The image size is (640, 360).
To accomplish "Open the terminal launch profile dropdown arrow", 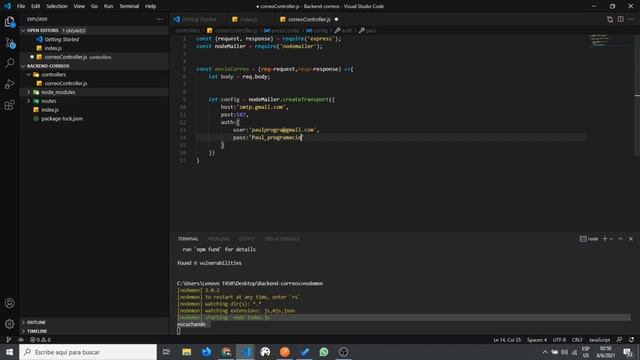I will coord(611,239).
